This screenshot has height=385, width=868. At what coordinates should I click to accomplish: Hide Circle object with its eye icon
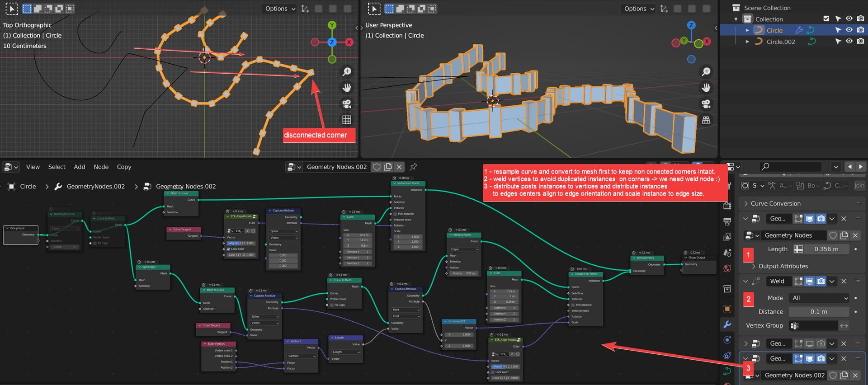coord(849,30)
